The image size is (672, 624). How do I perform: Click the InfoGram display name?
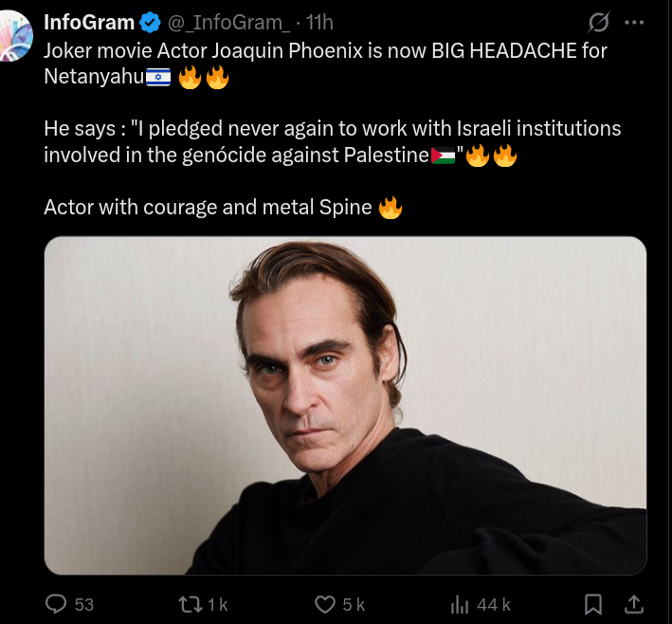89,23
